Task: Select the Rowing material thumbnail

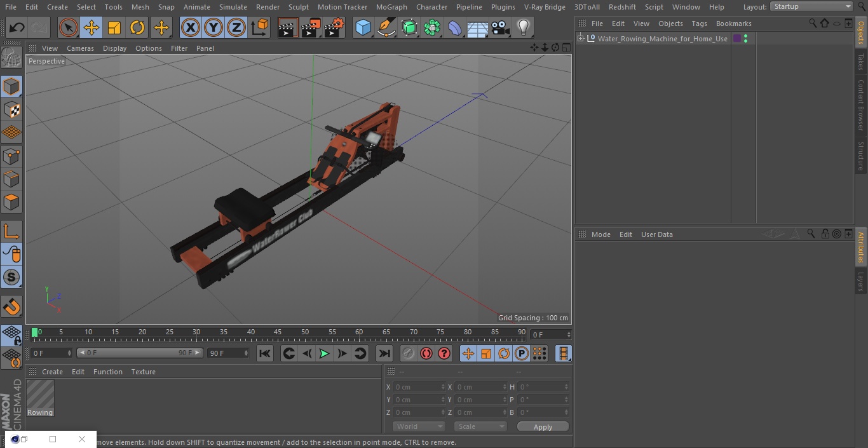Action: pos(40,398)
